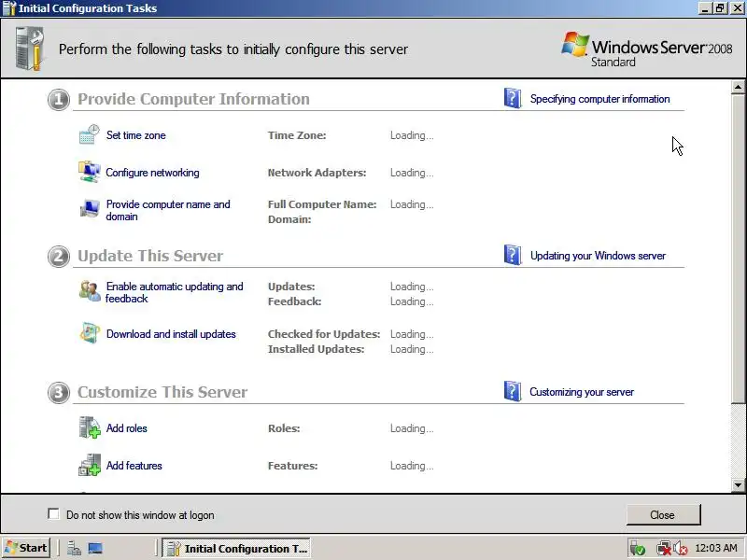Click help icon beside Specifying computer information
The width and height of the screenshot is (747, 560).
tap(513, 99)
